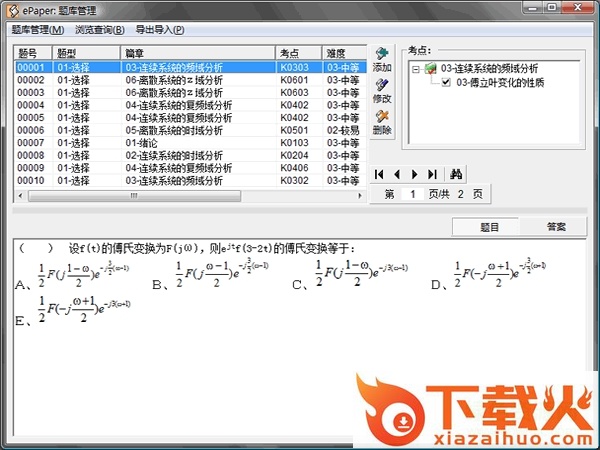Viewport: 600px width, 450px height.
Task: Click 01-绪论 chapter cell
Action: pyautogui.click(x=141, y=143)
